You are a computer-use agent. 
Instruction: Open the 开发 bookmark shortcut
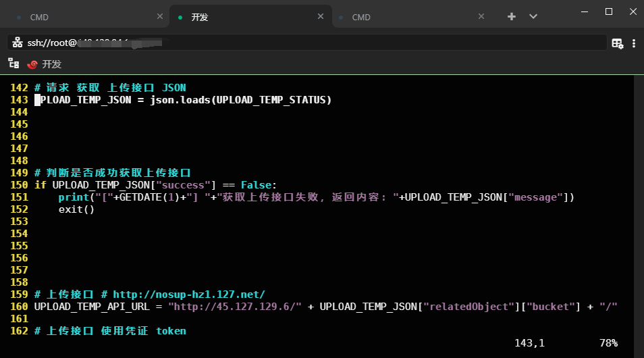[51, 64]
